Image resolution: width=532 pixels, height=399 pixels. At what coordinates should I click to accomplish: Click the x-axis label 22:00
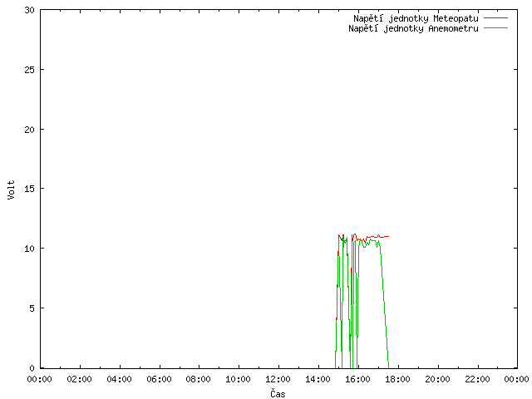[x=477, y=379]
